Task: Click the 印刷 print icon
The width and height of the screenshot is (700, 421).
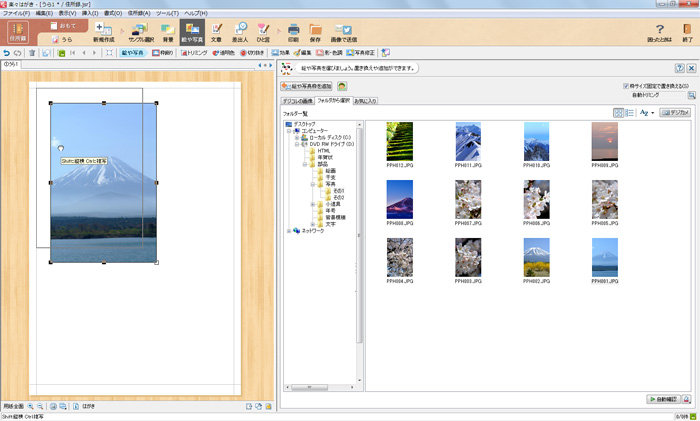Action: [x=292, y=32]
